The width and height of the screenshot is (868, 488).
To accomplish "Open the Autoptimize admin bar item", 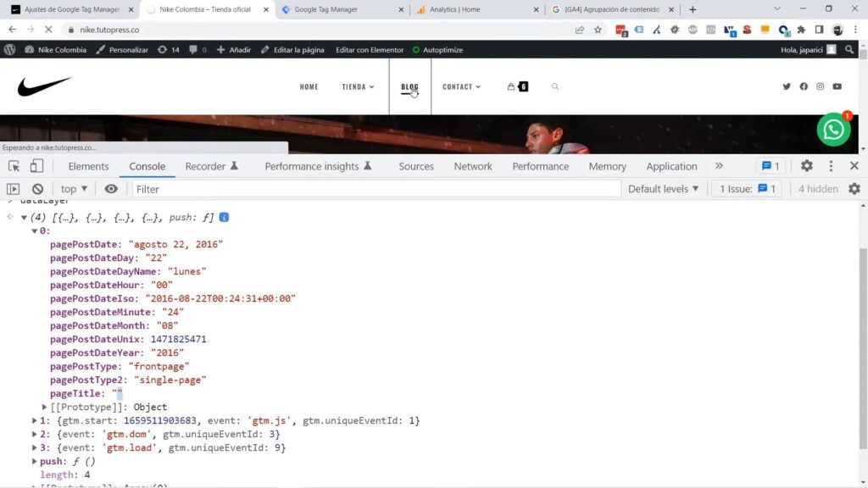I will click(x=437, y=50).
